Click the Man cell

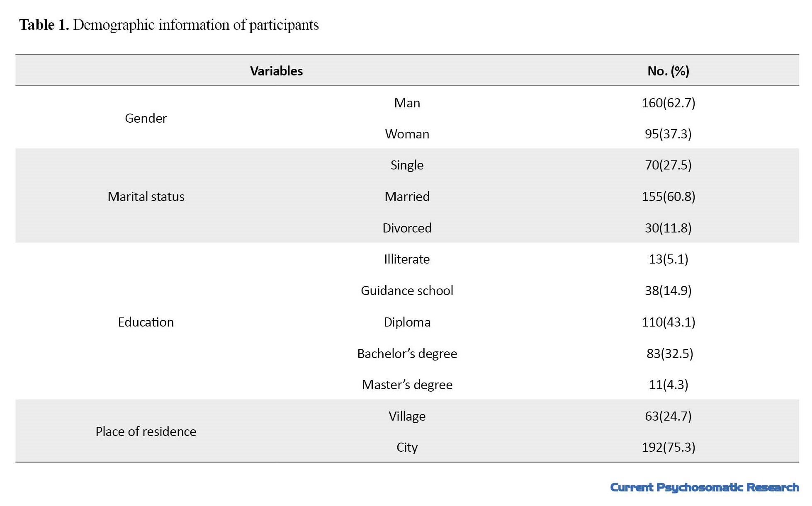[407, 103]
